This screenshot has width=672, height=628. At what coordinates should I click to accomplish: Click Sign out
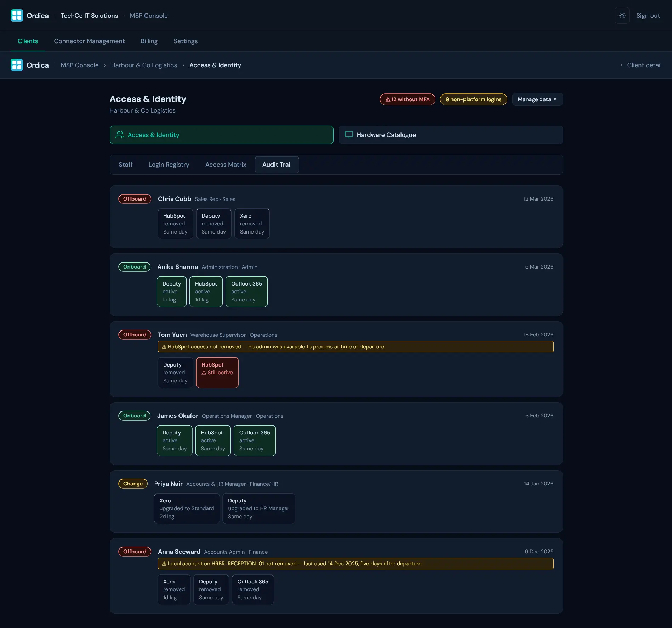pos(648,16)
